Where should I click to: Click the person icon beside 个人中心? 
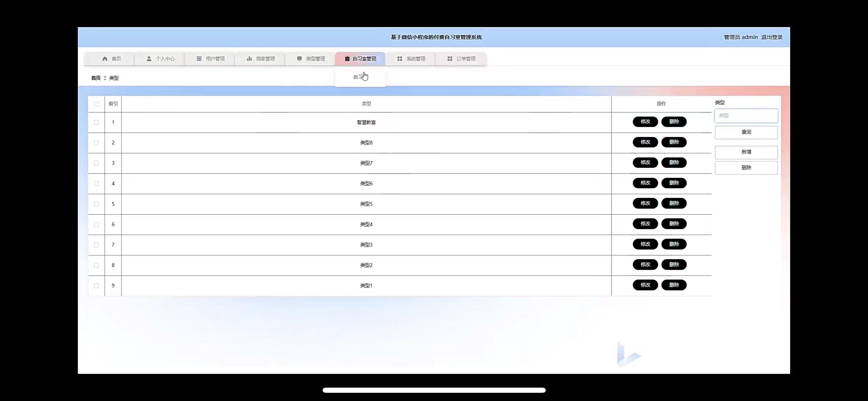pos(149,59)
